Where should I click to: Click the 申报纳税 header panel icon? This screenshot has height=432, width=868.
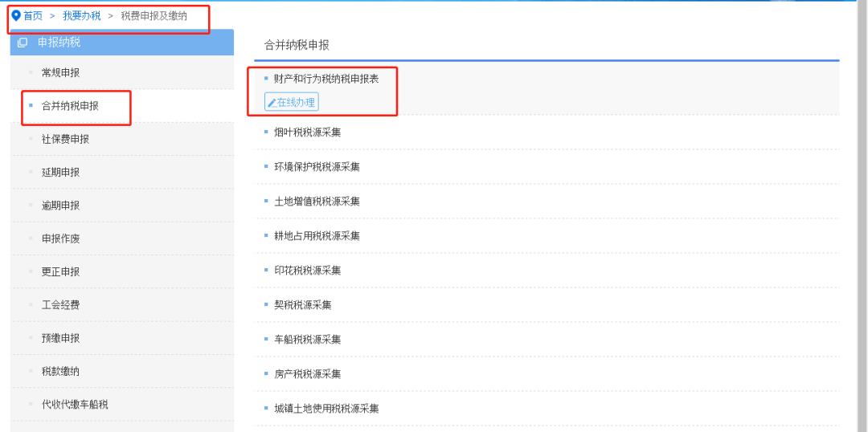(x=23, y=43)
